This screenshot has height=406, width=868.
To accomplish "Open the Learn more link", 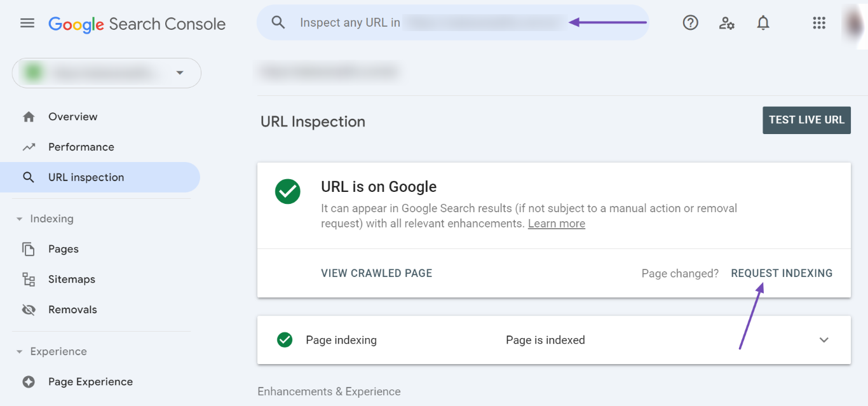I will point(557,224).
